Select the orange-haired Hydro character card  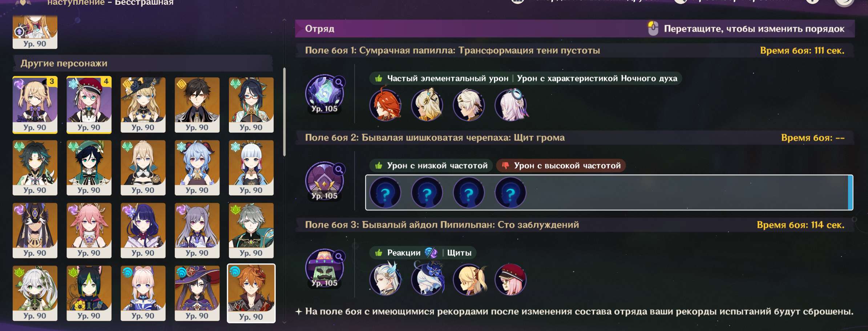pyautogui.click(x=251, y=293)
